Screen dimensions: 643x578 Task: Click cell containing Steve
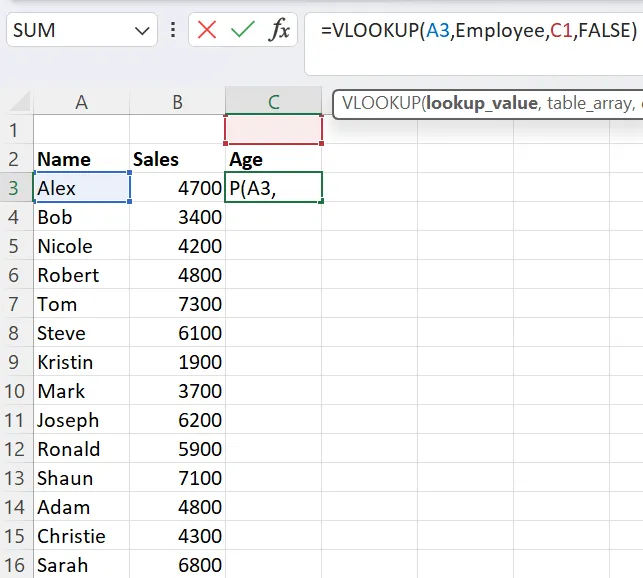click(81, 333)
